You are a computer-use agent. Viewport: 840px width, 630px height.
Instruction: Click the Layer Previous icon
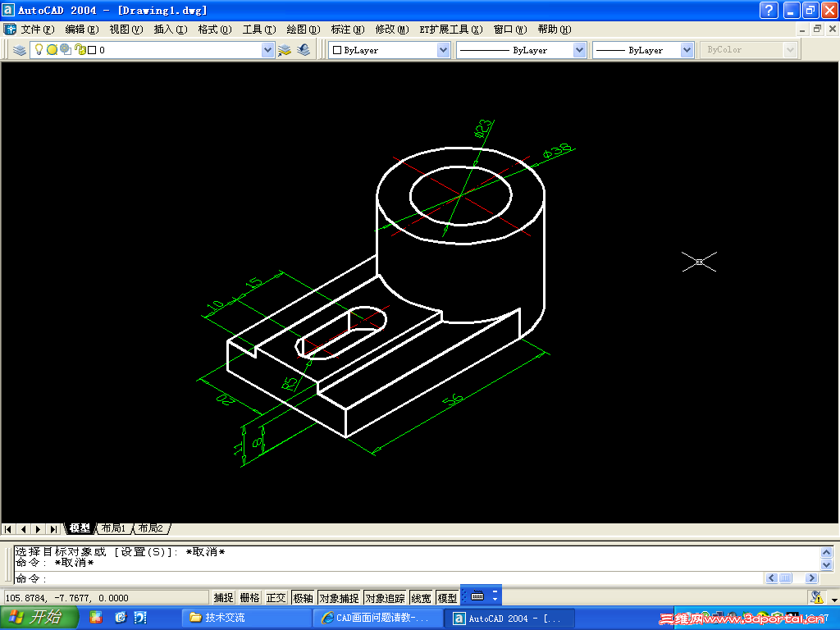pos(304,50)
